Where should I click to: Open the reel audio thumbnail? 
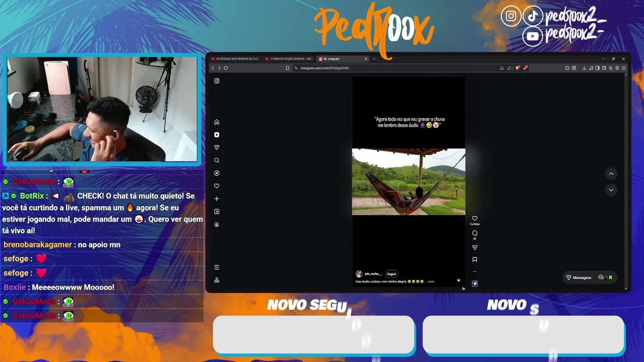pyautogui.click(x=474, y=284)
